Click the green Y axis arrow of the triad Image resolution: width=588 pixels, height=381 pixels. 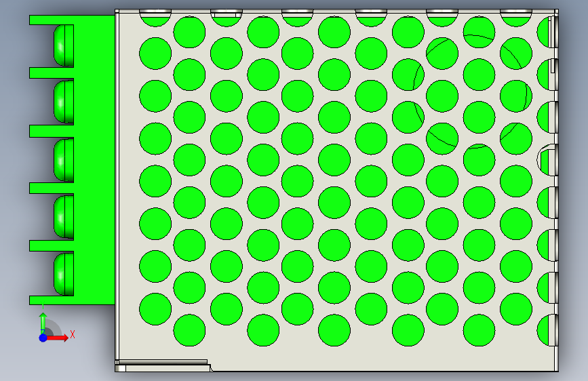pos(43,322)
